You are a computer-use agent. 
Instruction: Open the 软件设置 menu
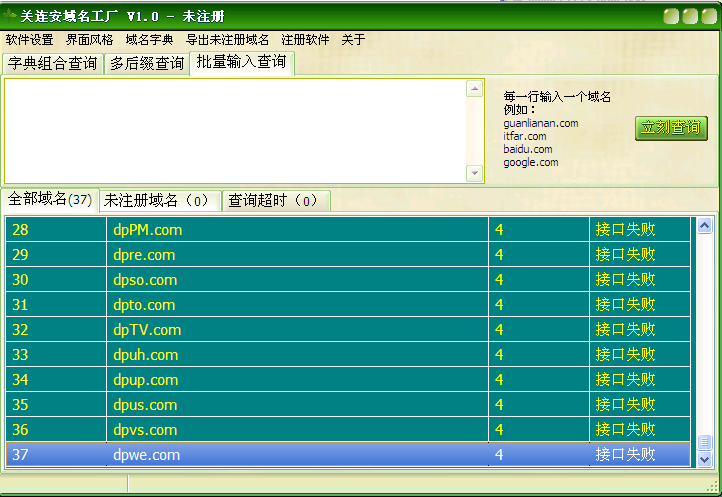(29, 40)
